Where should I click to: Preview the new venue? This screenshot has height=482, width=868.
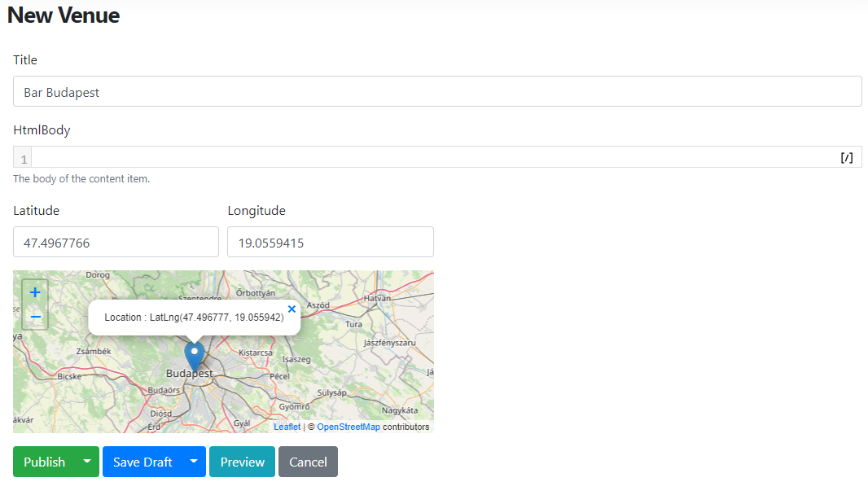click(242, 462)
